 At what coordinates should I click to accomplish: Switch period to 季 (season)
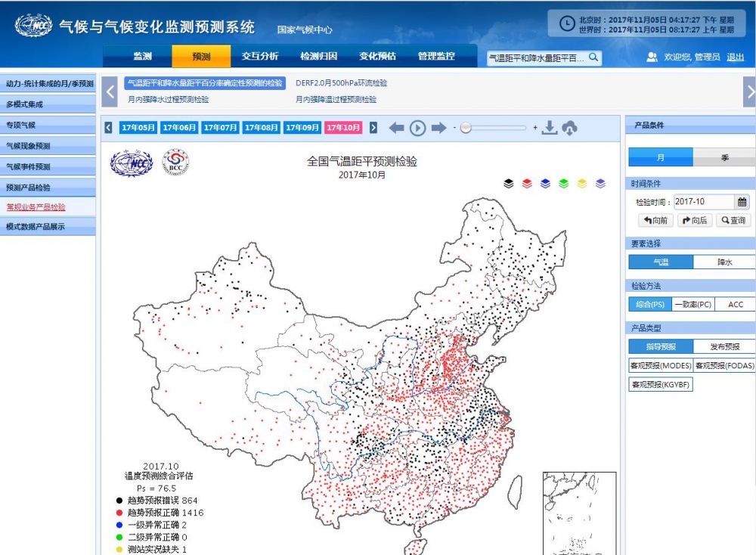tap(723, 158)
